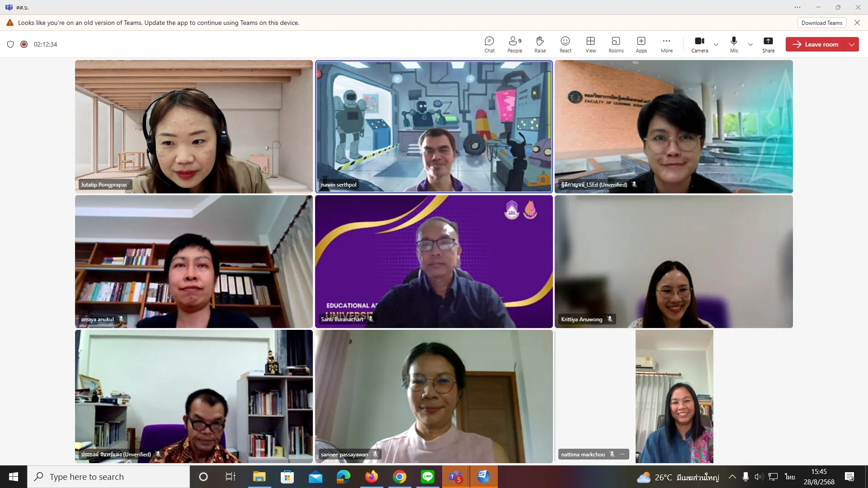This screenshot has height=488, width=868.
Task: Click the recording indicator icon
Action: 24,44
